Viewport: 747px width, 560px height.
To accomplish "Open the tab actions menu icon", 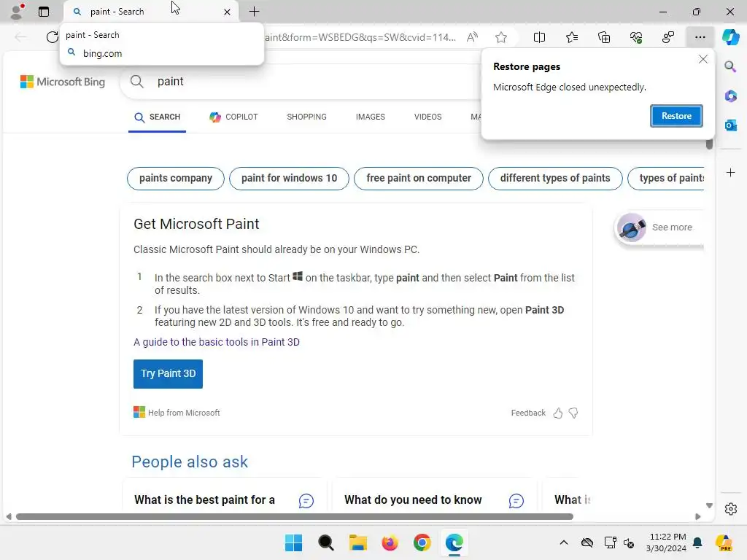I will click(x=44, y=12).
